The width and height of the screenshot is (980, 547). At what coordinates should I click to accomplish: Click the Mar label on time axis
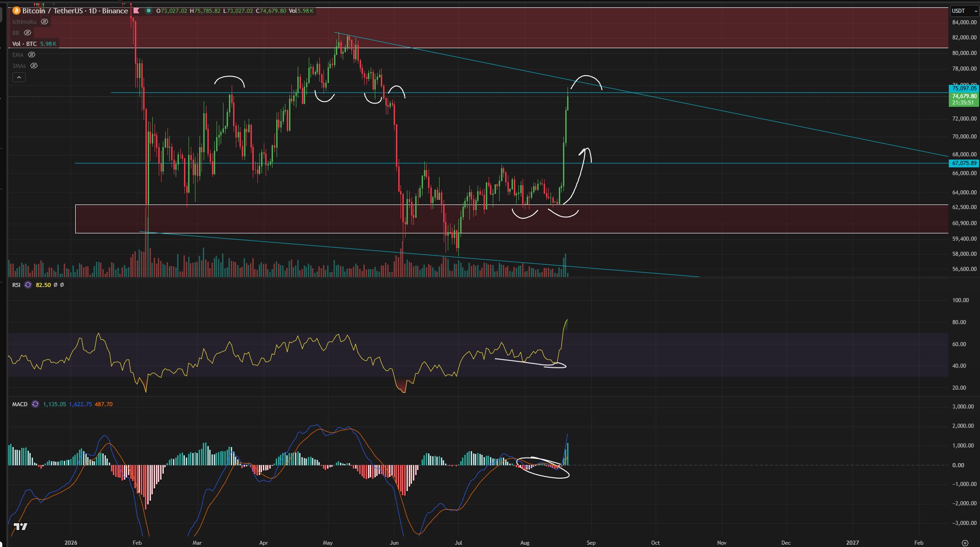coord(197,543)
